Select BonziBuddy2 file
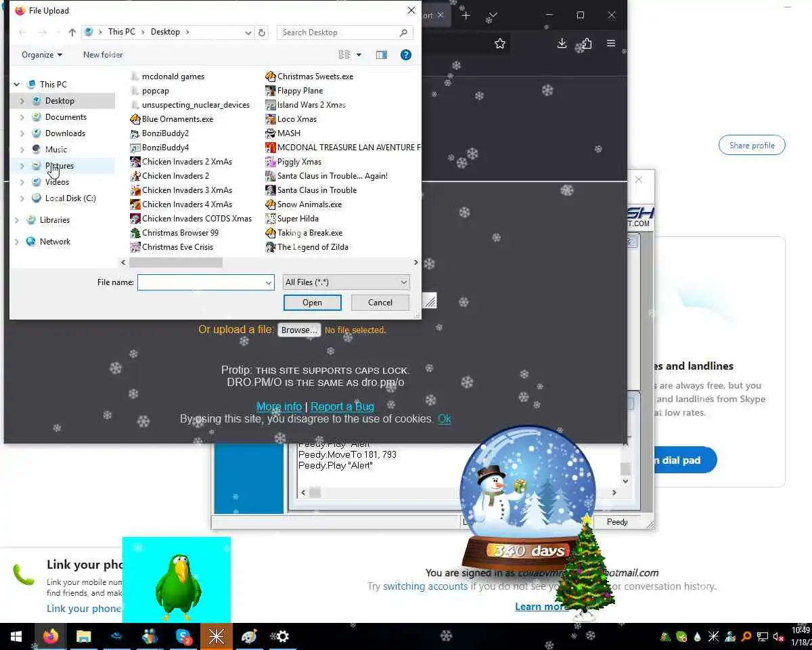This screenshot has height=650, width=812. click(160, 133)
